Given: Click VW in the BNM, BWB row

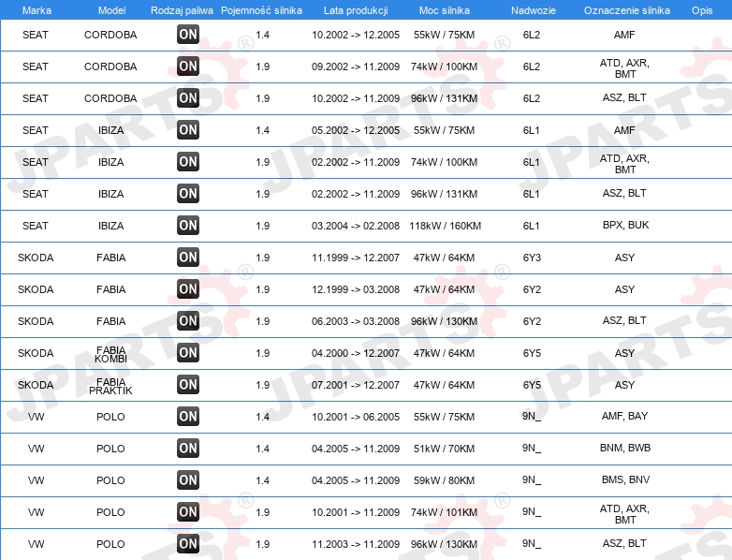Looking at the screenshot, I should [x=36, y=449].
